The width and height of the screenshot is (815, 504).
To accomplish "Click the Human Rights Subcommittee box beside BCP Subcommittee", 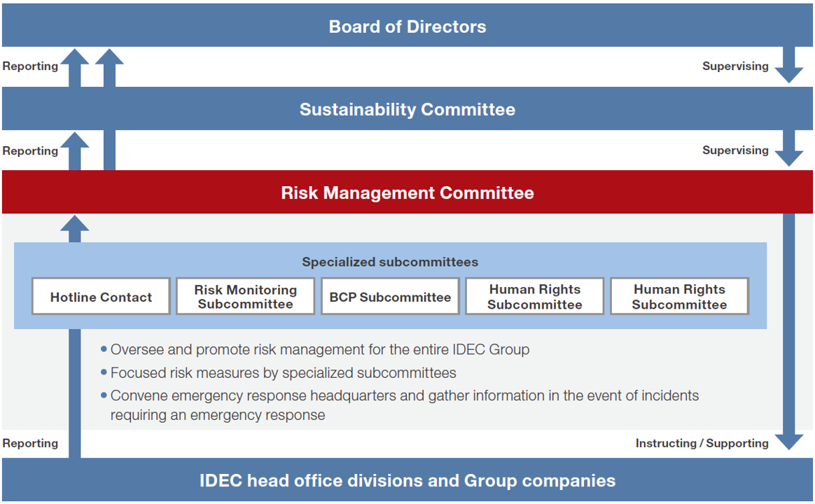I will click(535, 297).
